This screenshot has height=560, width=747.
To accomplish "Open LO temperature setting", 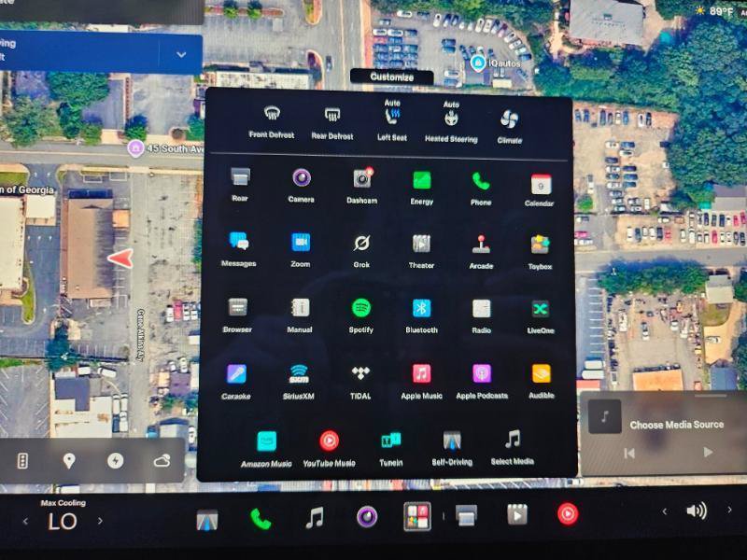I will pyautogui.click(x=63, y=522).
